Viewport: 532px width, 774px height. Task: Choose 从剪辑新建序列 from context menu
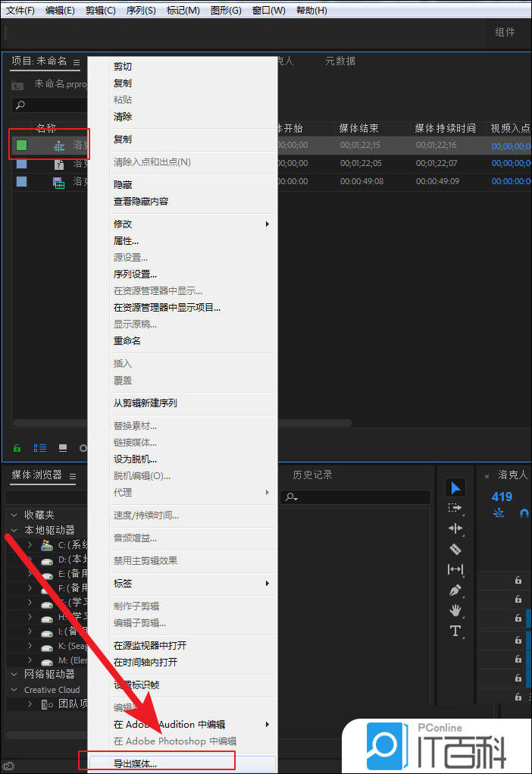pos(192,403)
